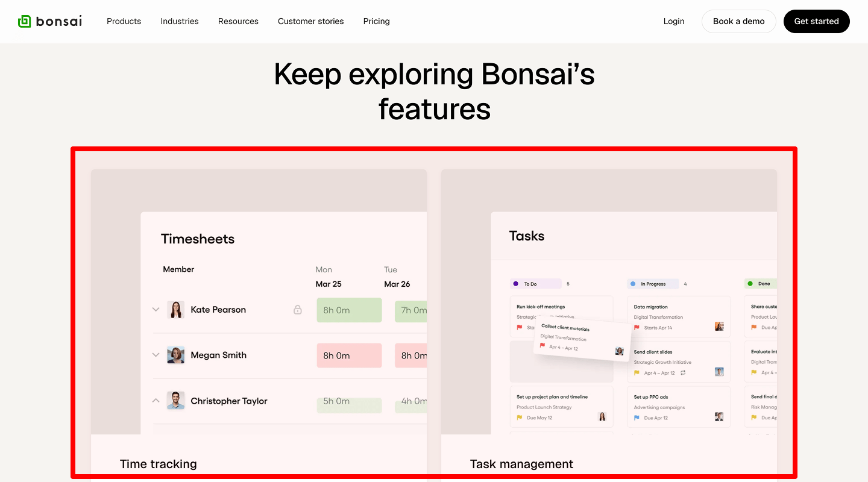The image size is (868, 482).
Task: Click the lock icon beside Kate Pearson
Action: [x=298, y=310]
